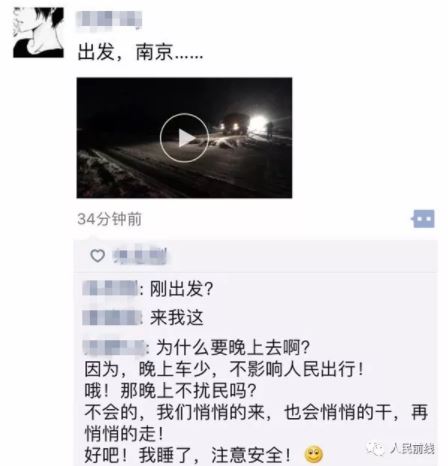Select commenter name before 为什么要晚上去啊
The image size is (448, 466).
pyautogui.click(x=114, y=347)
